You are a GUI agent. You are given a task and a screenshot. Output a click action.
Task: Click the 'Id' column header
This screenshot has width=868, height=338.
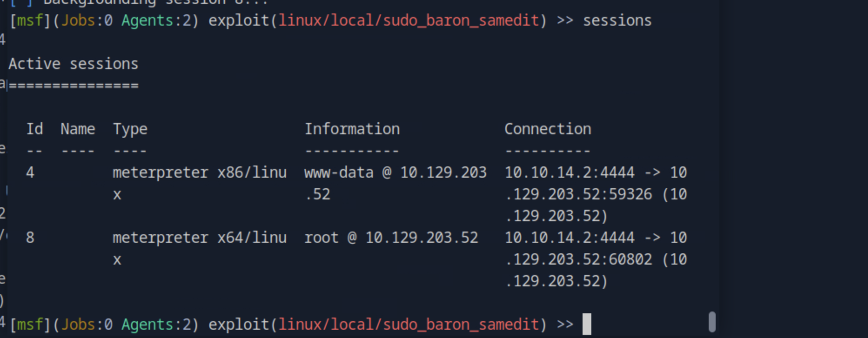(35, 129)
